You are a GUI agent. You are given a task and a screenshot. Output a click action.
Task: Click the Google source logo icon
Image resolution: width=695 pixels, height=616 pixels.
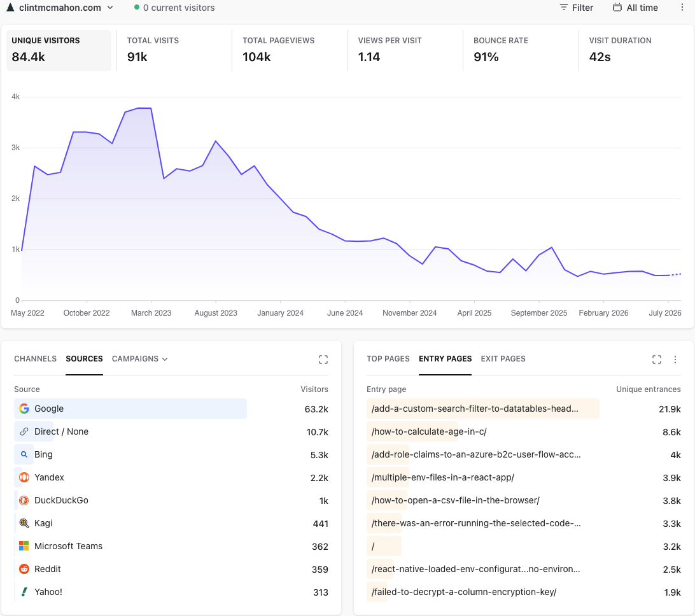[24, 409]
